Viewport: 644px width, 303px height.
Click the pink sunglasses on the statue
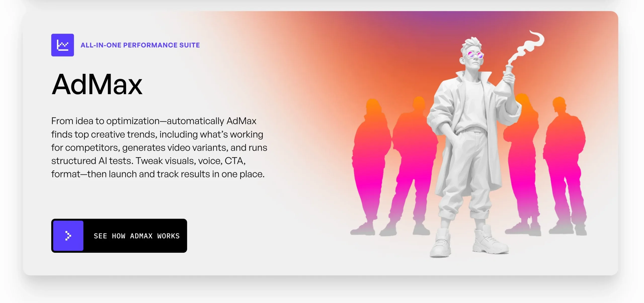pyautogui.click(x=475, y=55)
